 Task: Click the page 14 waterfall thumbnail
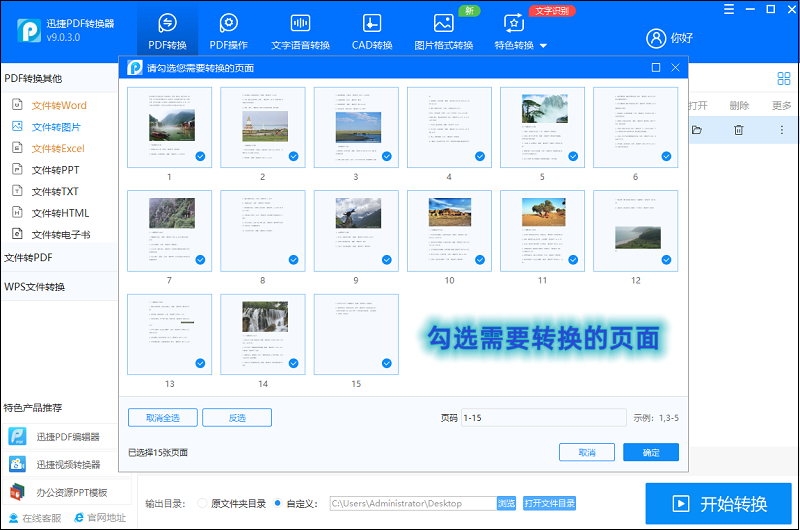pos(263,334)
